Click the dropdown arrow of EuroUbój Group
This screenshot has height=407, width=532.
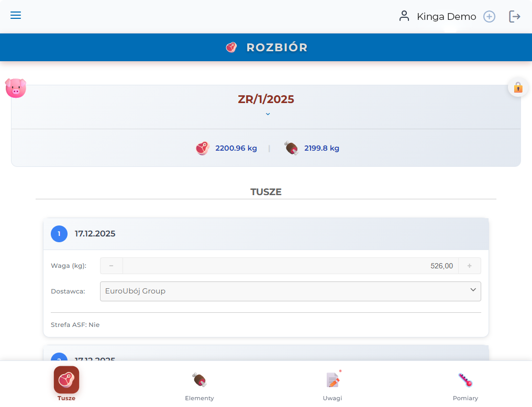point(473,290)
